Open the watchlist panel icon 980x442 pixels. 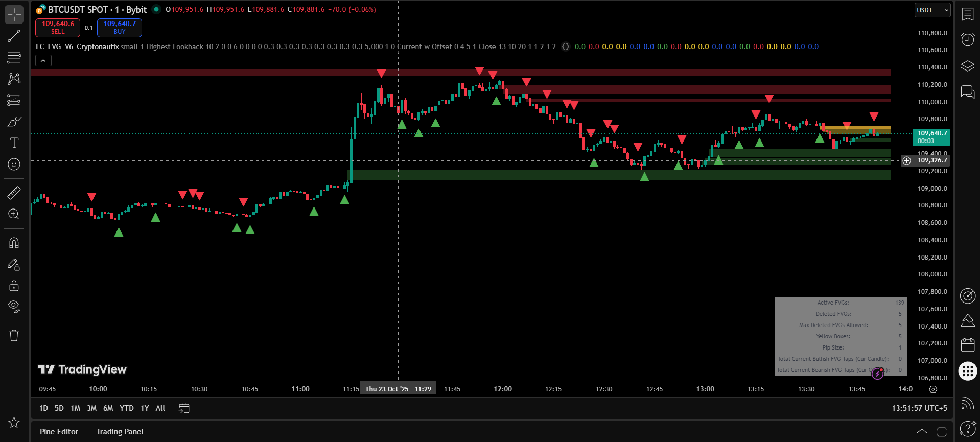[x=967, y=14]
